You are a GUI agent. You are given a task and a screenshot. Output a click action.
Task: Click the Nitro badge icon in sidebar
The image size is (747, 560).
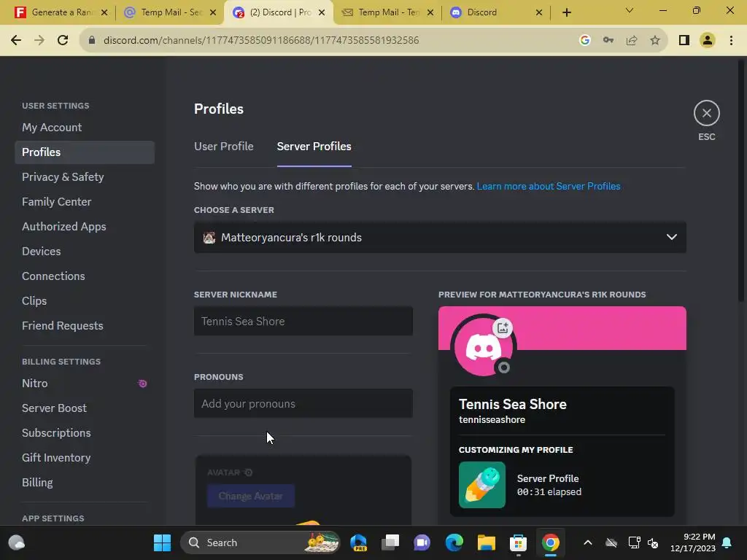point(142,384)
